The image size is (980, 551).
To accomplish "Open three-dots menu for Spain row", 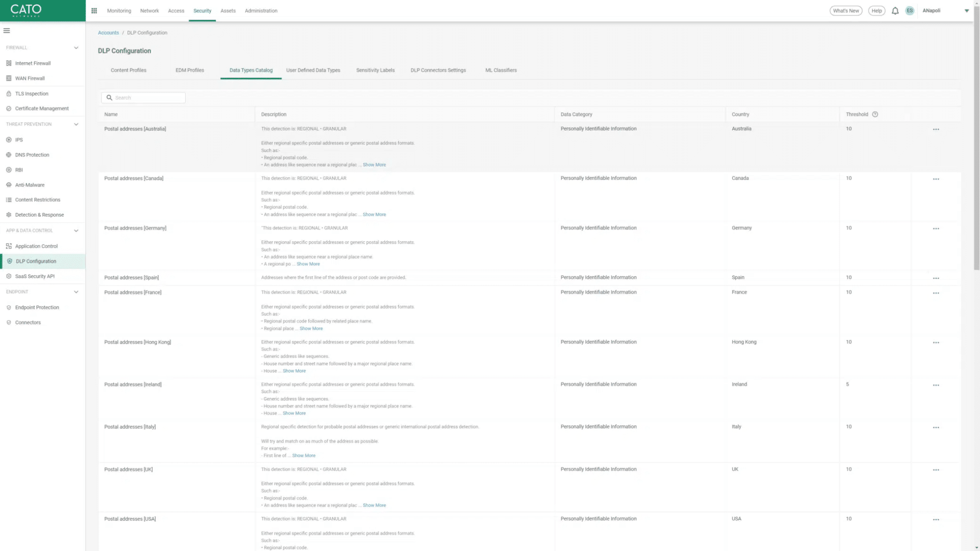I will [935, 278].
